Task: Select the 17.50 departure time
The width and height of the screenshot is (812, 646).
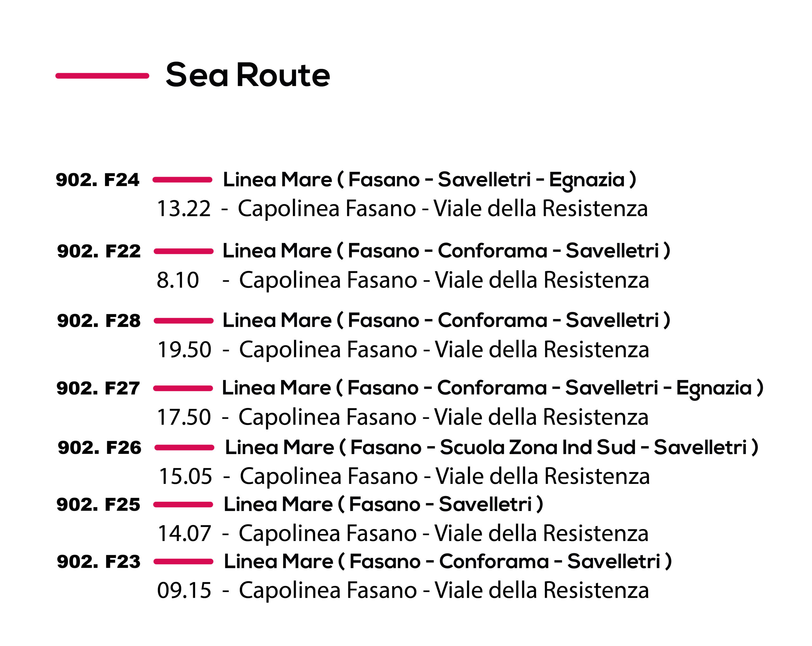Action: coord(184,417)
